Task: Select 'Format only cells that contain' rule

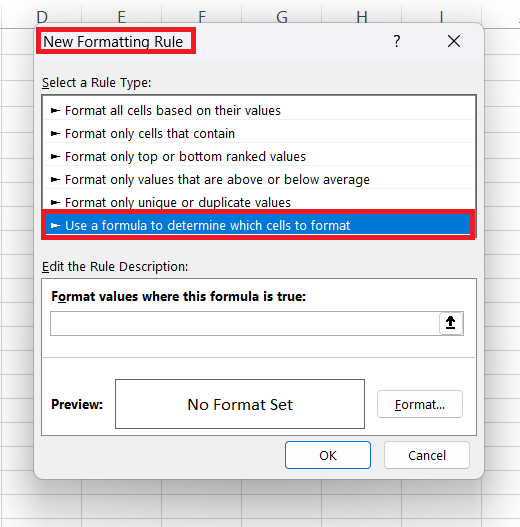Action: 259,133
